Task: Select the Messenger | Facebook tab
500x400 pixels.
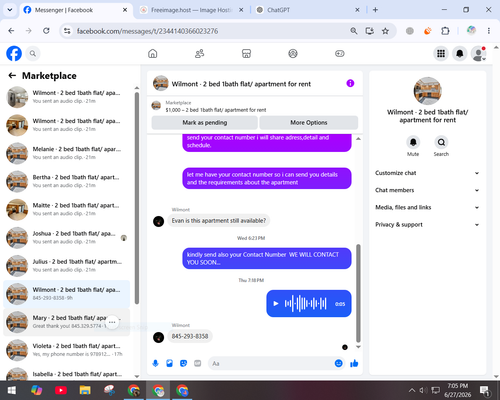Action: click(75, 10)
